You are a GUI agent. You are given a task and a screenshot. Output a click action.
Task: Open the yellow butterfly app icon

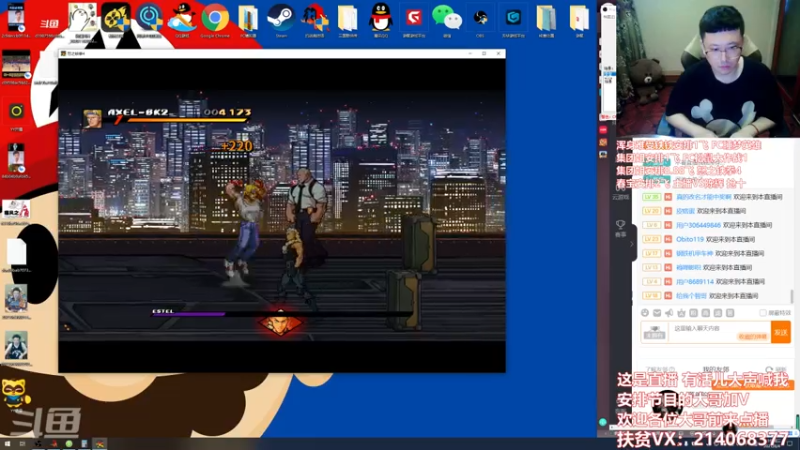116,18
